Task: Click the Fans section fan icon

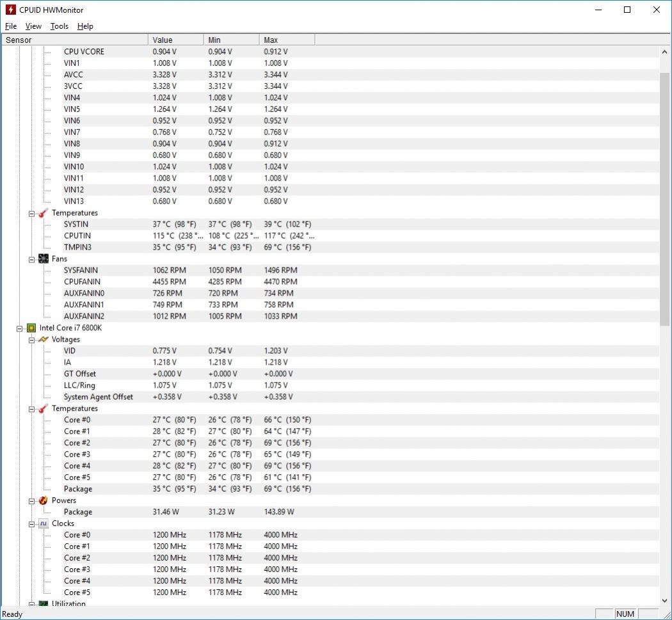Action: pos(44,258)
